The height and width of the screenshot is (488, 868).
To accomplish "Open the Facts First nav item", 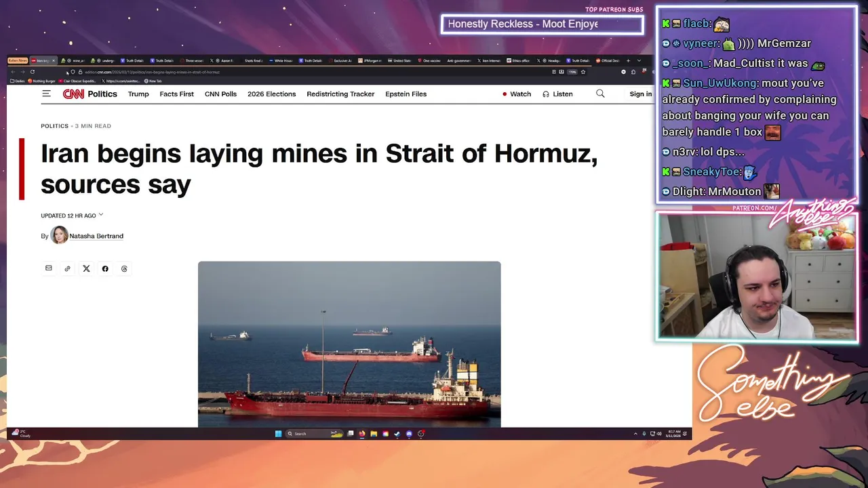I will click(x=177, y=94).
